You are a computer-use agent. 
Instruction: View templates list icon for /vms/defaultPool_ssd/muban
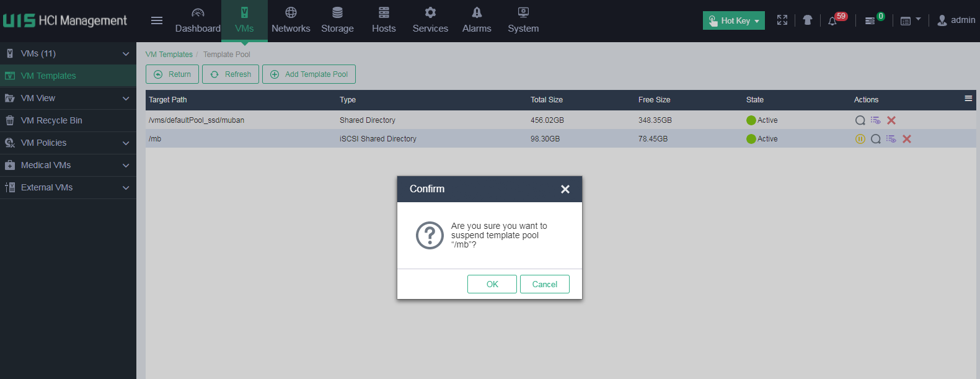point(875,120)
